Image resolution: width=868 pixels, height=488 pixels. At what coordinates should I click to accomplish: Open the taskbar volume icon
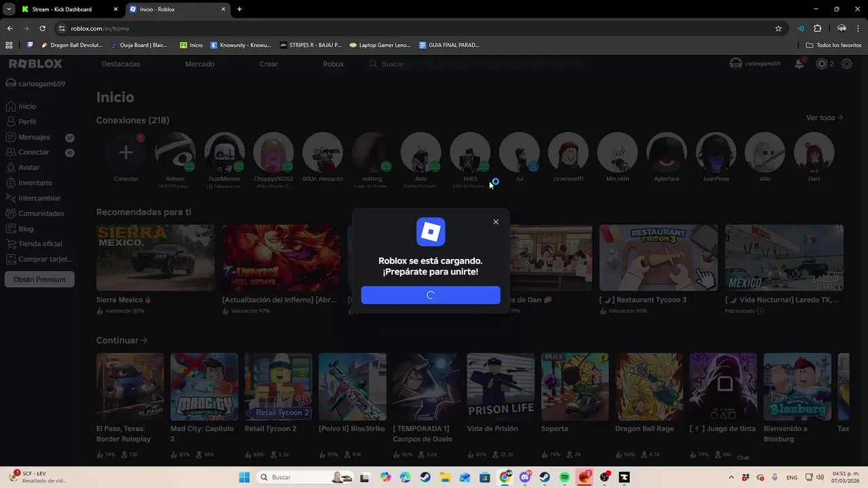pos(821,477)
